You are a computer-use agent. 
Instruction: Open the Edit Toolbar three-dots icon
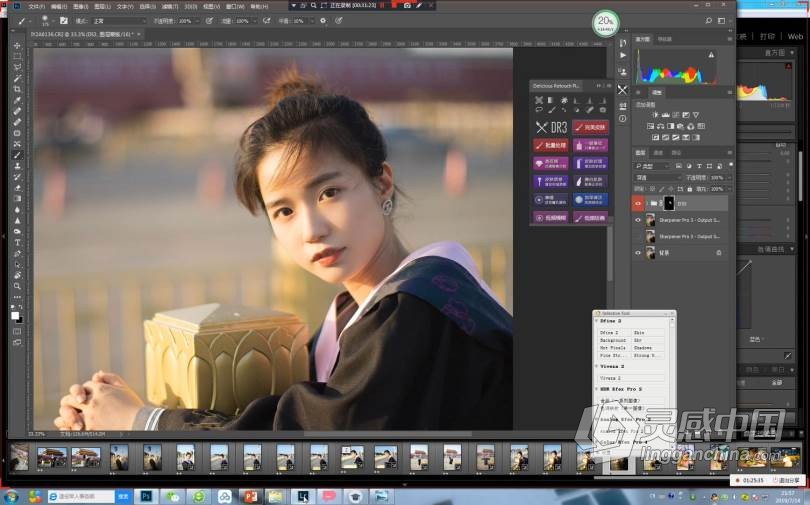(17, 297)
